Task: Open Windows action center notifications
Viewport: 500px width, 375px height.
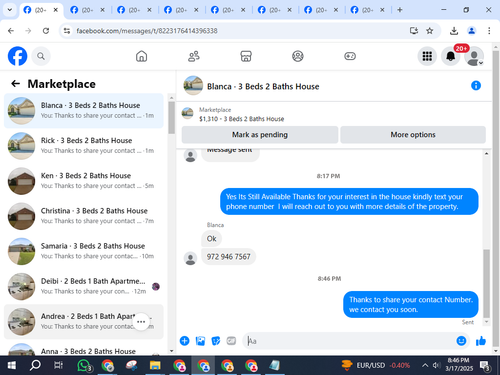Action: click(x=484, y=366)
